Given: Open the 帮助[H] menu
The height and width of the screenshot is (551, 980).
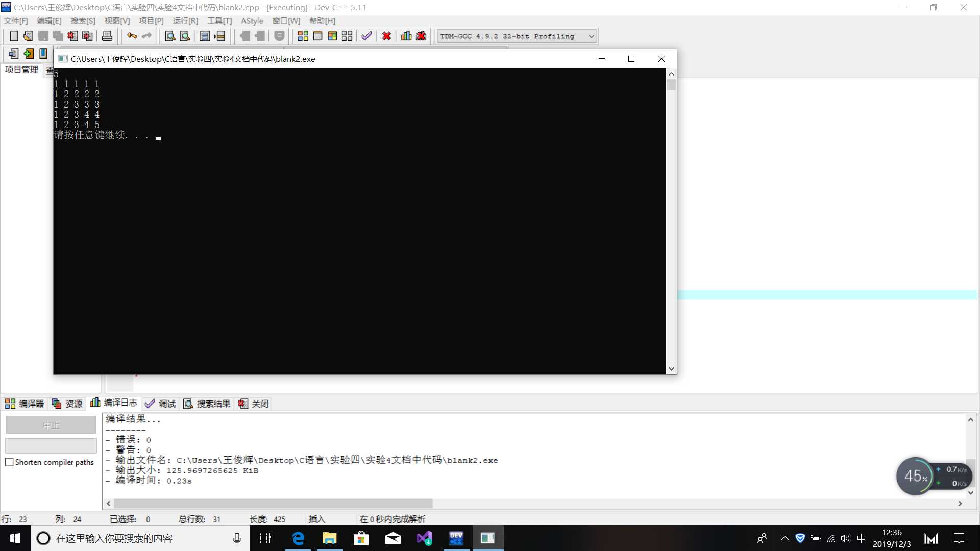Looking at the screenshot, I should (322, 21).
